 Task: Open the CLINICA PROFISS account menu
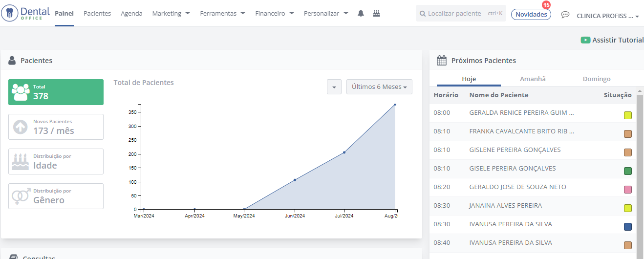[607, 16]
